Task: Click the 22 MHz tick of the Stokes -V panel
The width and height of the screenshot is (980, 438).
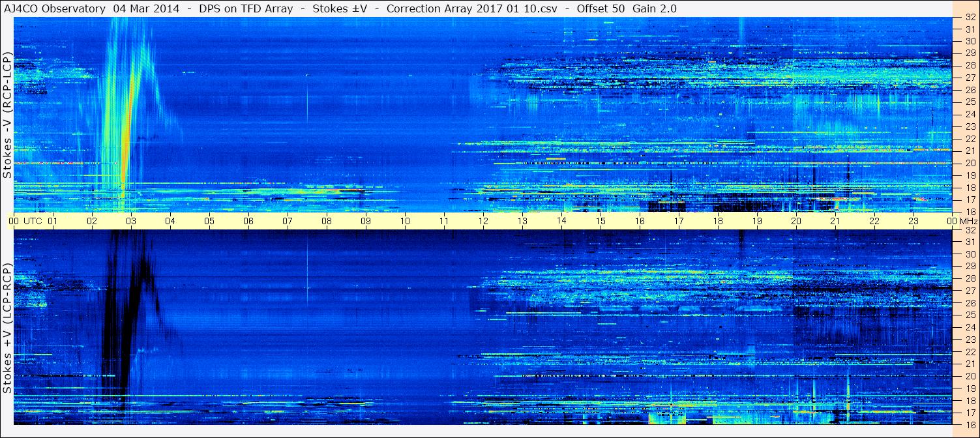Action: click(970, 139)
